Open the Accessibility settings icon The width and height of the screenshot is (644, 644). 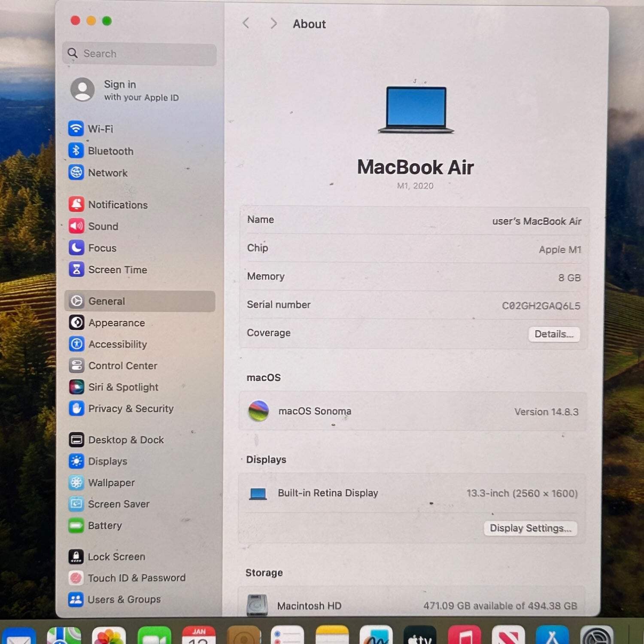[77, 344]
